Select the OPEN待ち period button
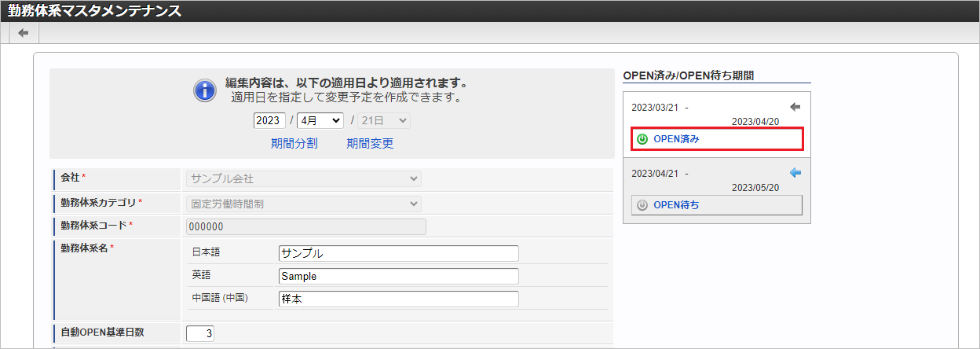The height and width of the screenshot is (349, 980). point(717,205)
